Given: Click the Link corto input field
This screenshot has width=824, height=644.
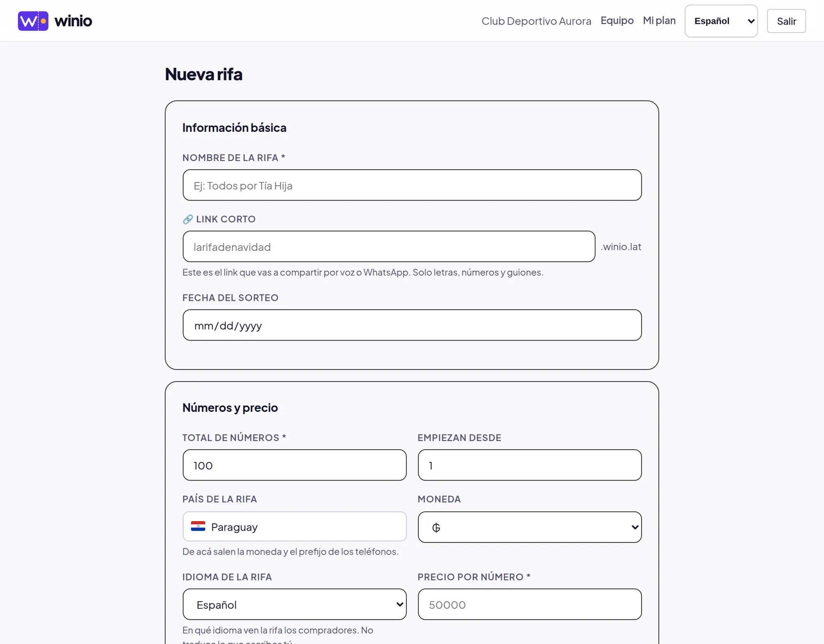Looking at the screenshot, I should pos(389,246).
